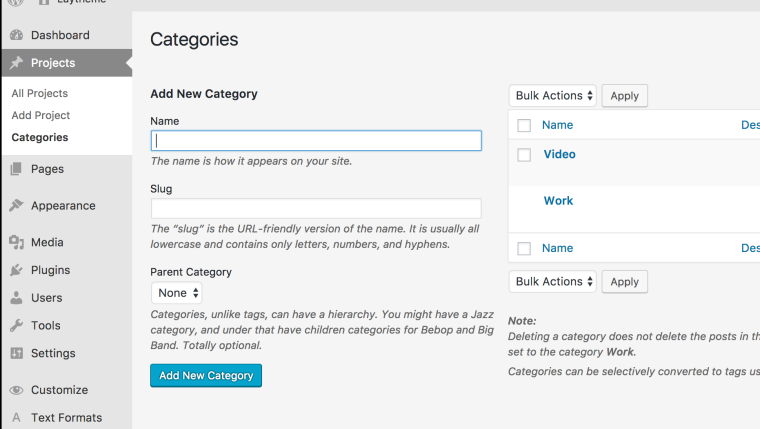This screenshot has height=429, width=760.
Task: Click the Appearance paintbrush icon
Action: click(16, 206)
